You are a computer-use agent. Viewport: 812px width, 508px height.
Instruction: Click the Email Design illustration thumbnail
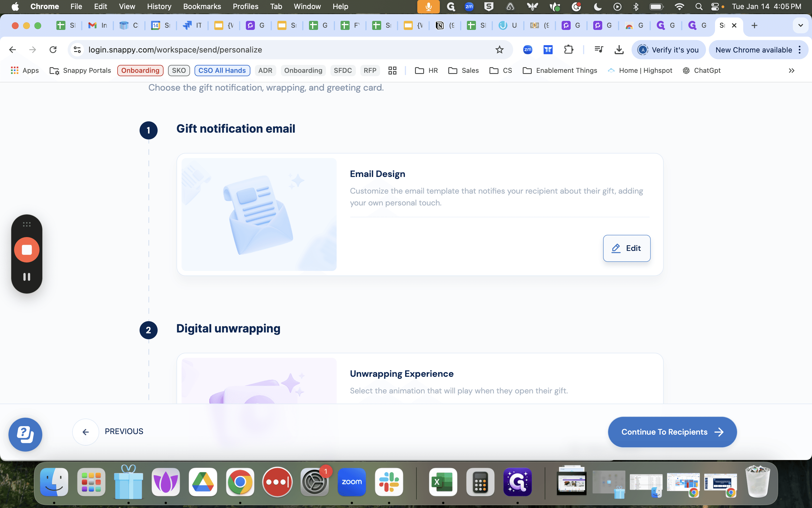259,214
